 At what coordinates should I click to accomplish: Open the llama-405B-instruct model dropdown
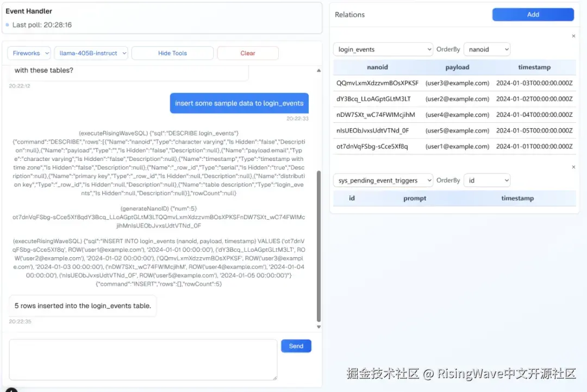(91, 53)
